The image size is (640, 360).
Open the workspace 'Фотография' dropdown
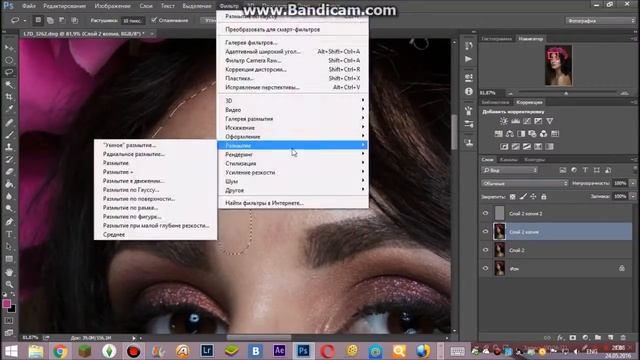coord(600,20)
